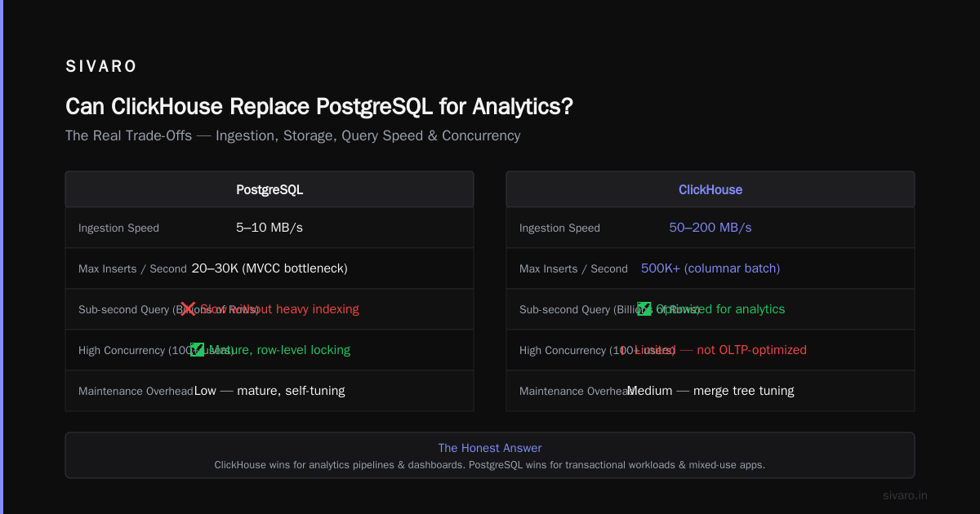
Task: Select the PostgreSQL column header
Action: coord(269,189)
